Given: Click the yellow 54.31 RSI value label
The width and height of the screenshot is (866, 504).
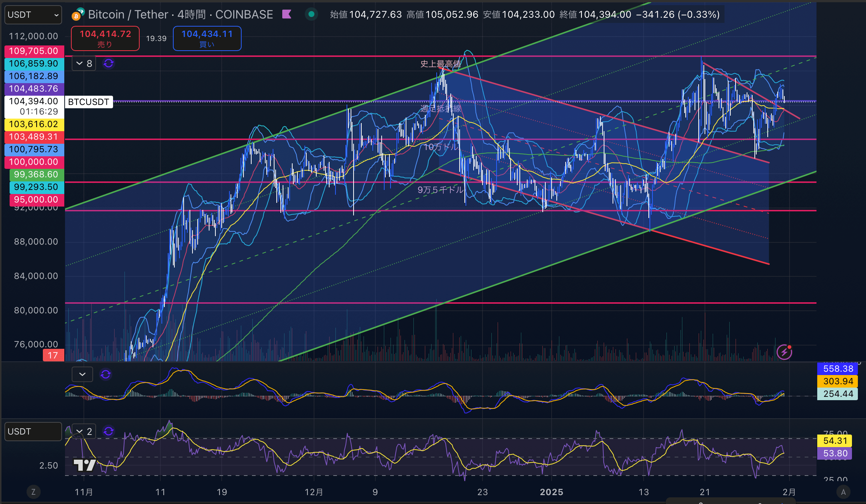Looking at the screenshot, I should [x=835, y=441].
